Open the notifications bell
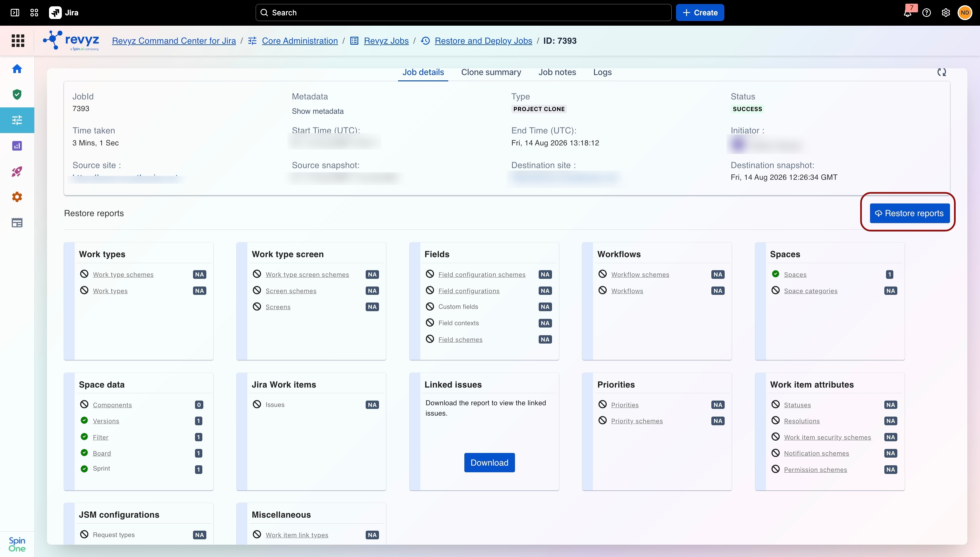 click(907, 13)
